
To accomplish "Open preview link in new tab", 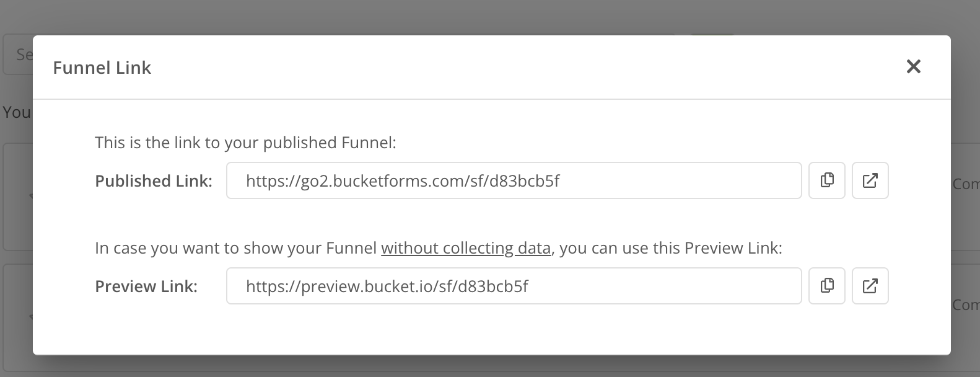I will tap(870, 286).
